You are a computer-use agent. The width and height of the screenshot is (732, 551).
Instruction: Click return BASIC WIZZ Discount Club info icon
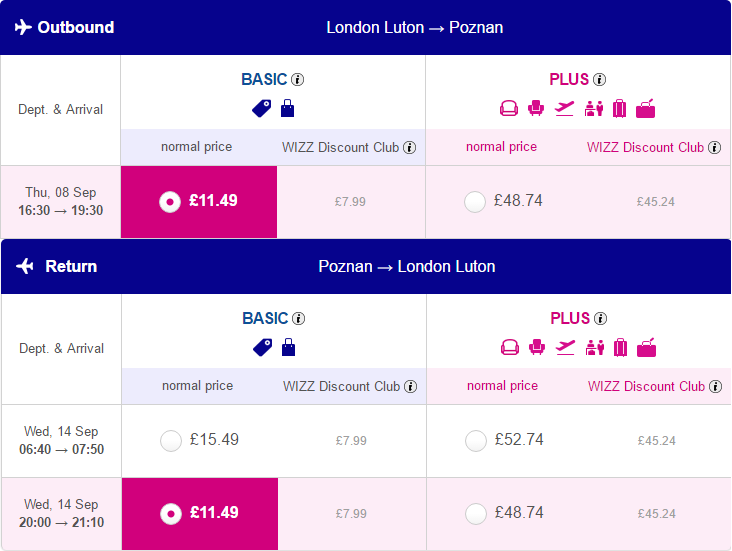click(410, 387)
